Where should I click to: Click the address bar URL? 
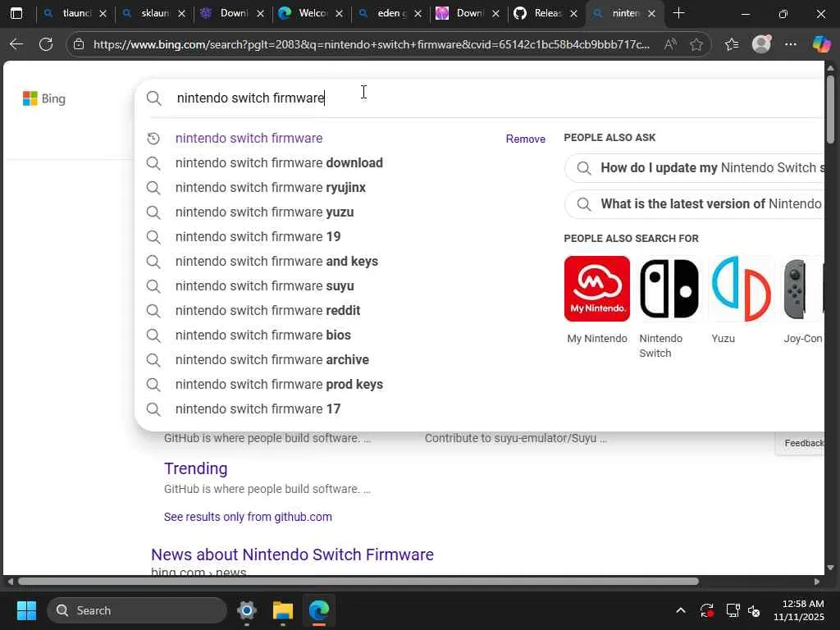371,44
